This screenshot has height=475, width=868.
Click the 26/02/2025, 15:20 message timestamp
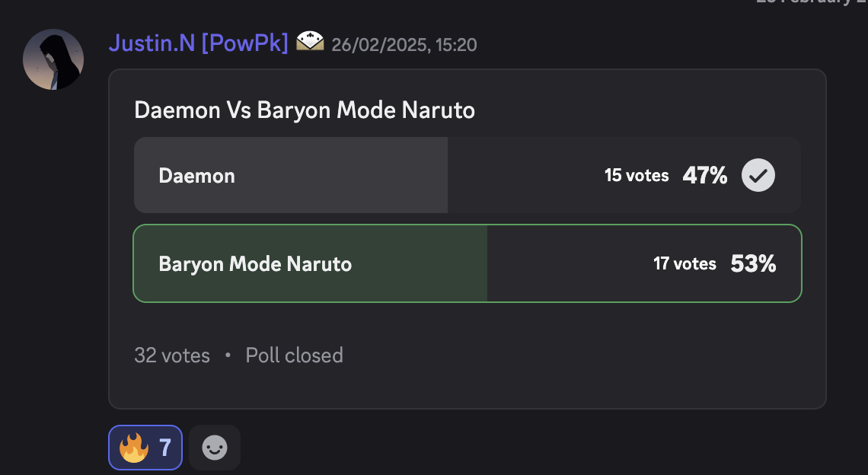pyautogui.click(x=404, y=45)
